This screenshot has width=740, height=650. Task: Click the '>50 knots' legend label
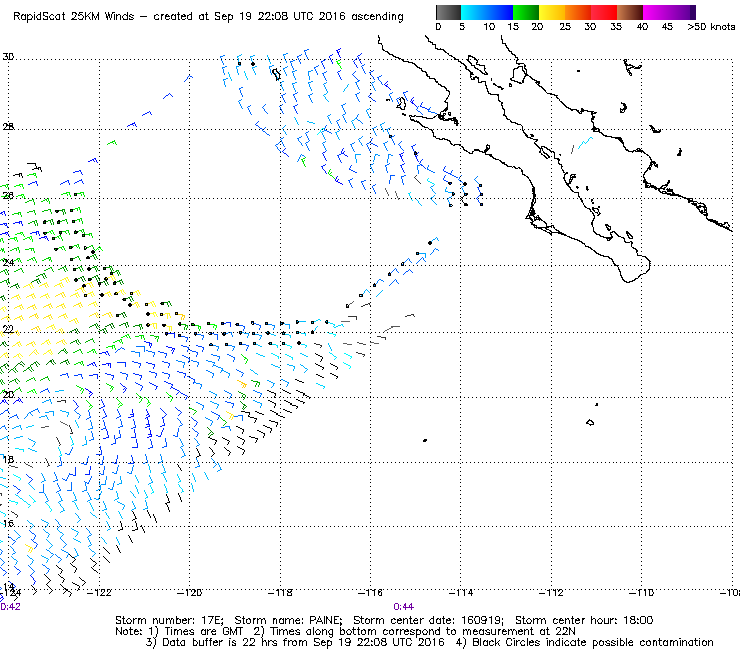[x=711, y=27]
